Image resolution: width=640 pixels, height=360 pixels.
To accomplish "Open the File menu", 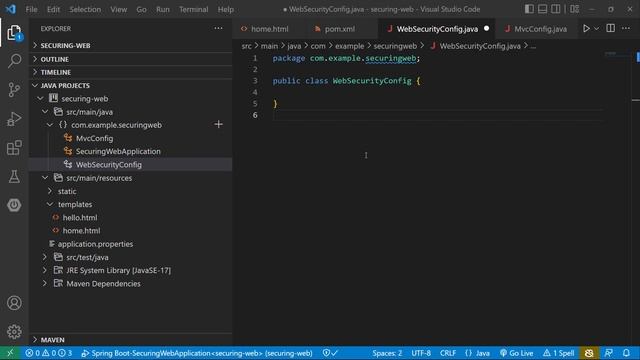I will click(31, 9).
